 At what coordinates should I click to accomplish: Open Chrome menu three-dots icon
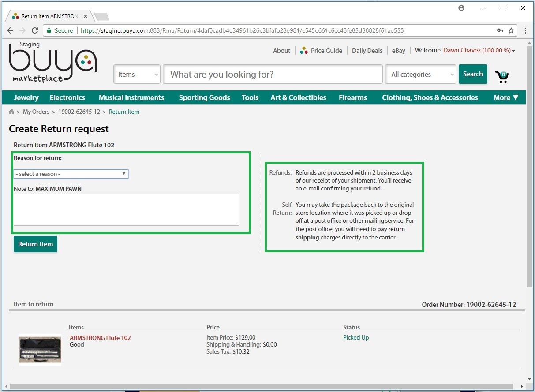point(525,30)
